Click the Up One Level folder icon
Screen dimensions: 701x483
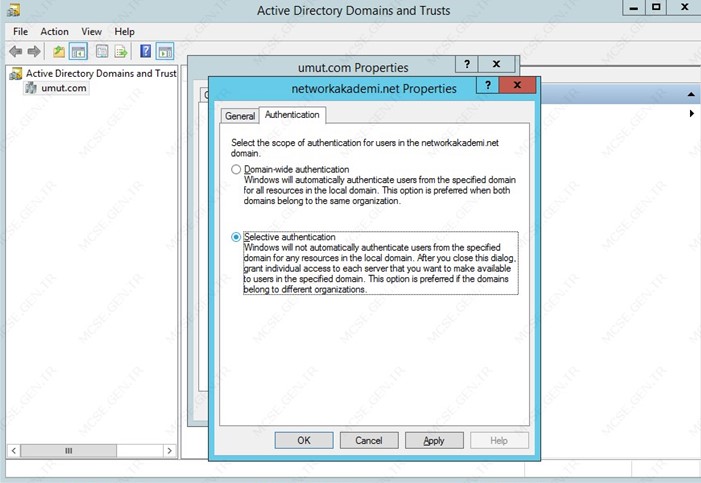click(x=59, y=52)
